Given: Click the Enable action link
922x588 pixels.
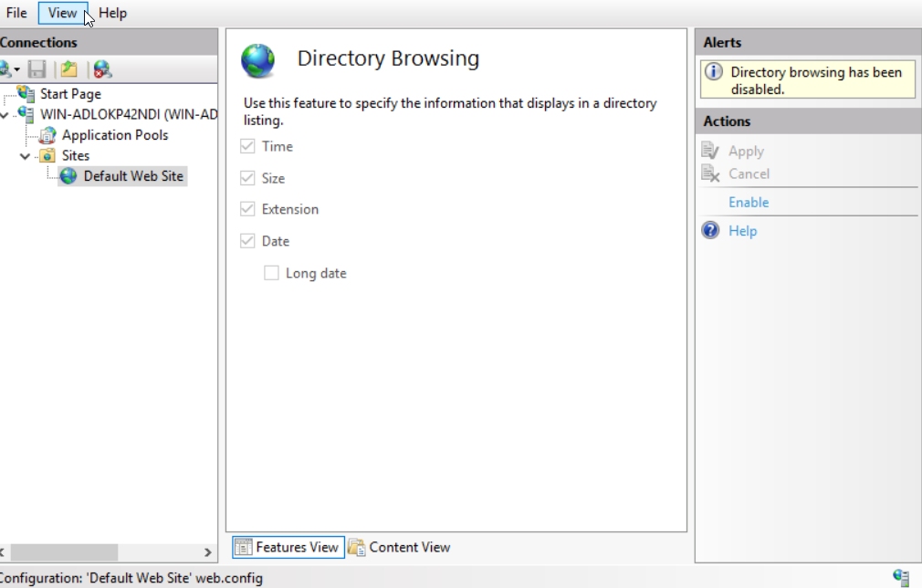Looking at the screenshot, I should [x=749, y=203].
